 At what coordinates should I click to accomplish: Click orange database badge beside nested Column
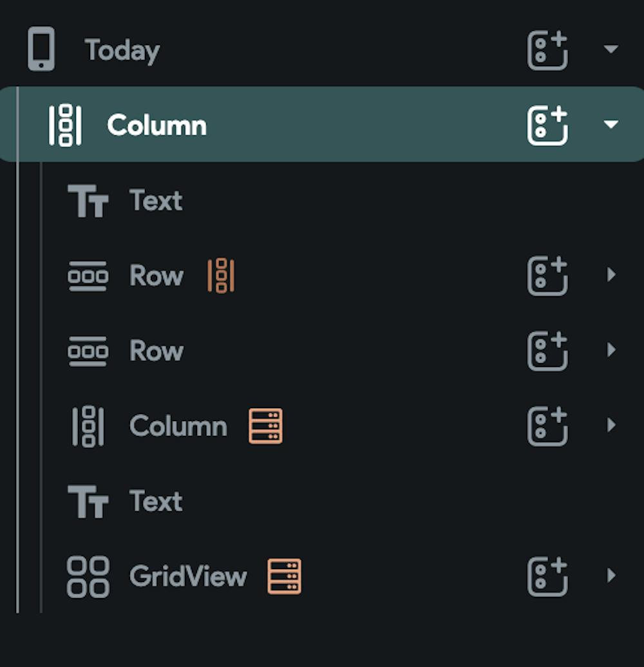pyautogui.click(x=265, y=426)
